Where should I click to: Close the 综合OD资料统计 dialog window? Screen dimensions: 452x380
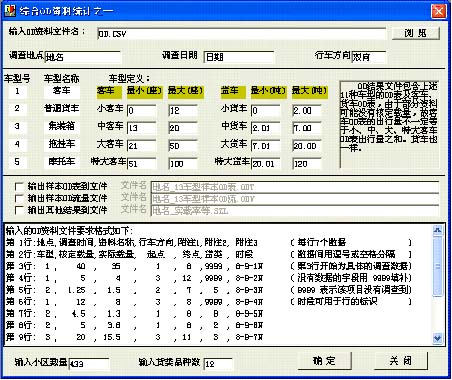click(x=438, y=12)
